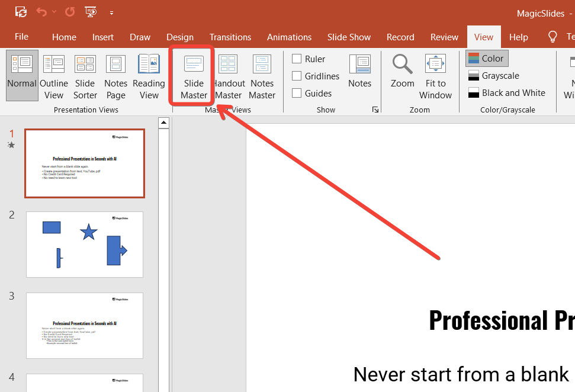This screenshot has height=392, width=575.
Task: Click the Save icon in title bar
Action: [21, 12]
